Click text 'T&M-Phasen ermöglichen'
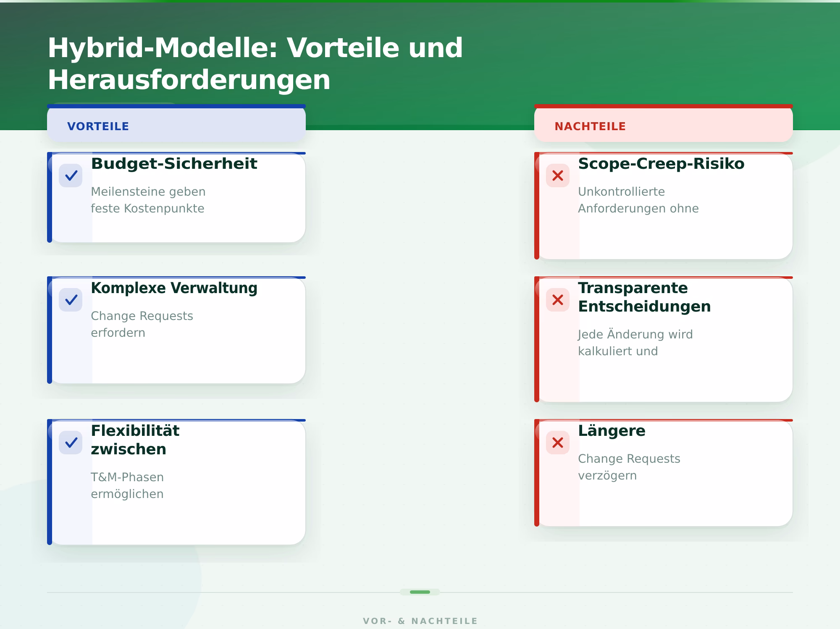The width and height of the screenshot is (840, 629). click(127, 485)
